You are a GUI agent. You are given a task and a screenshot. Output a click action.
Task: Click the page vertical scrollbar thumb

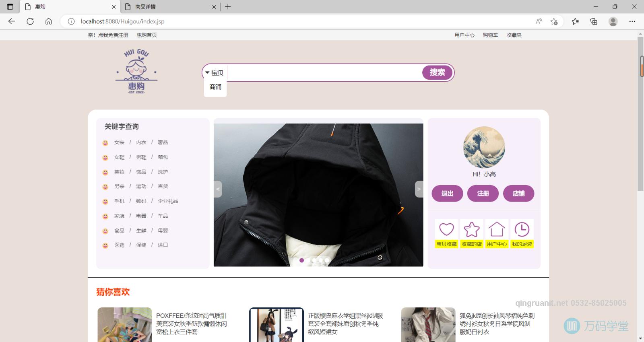coord(640,115)
